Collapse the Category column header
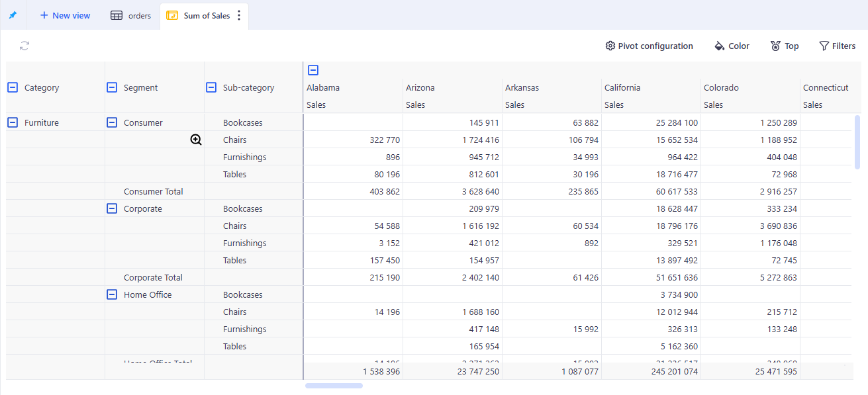The image size is (868, 395). (x=13, y=87)
